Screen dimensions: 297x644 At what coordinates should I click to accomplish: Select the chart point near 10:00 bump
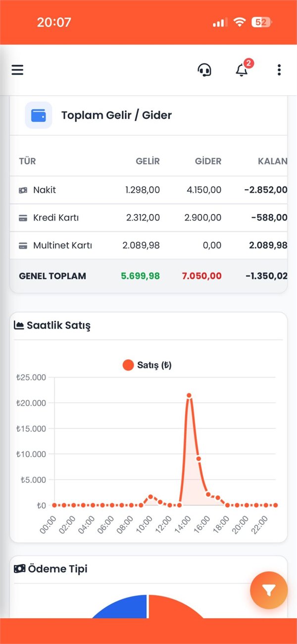(x=150, y=496)
